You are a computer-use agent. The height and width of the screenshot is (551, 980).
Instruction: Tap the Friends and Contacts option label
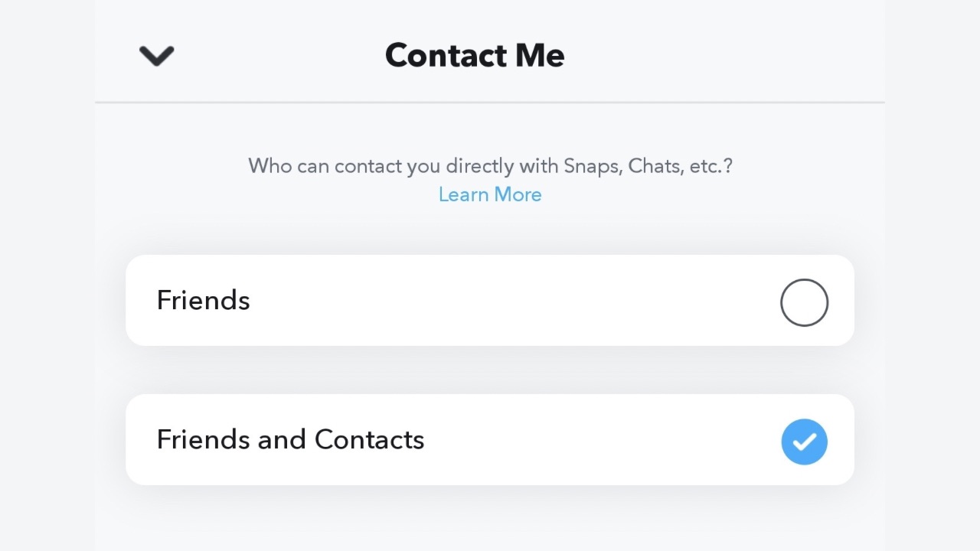[x=290, y=439]
